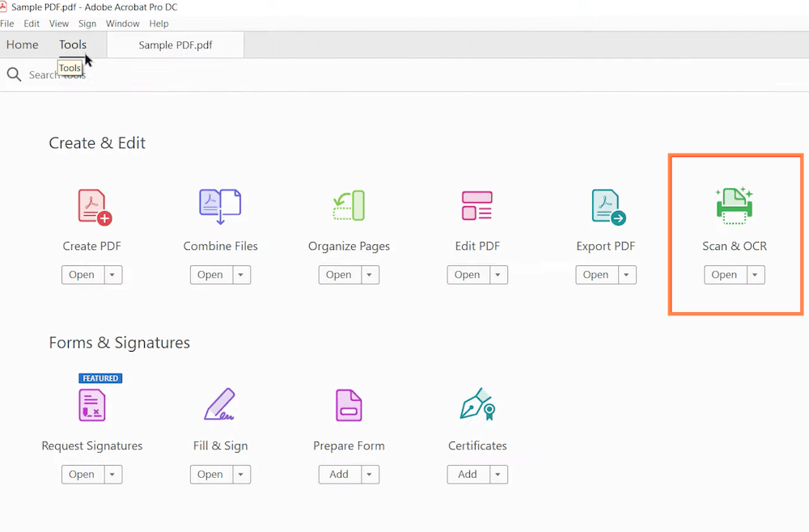Expand the dropdown arrow beside Create PDF Open
Screen dimensions: 809x532
[112, 275]
